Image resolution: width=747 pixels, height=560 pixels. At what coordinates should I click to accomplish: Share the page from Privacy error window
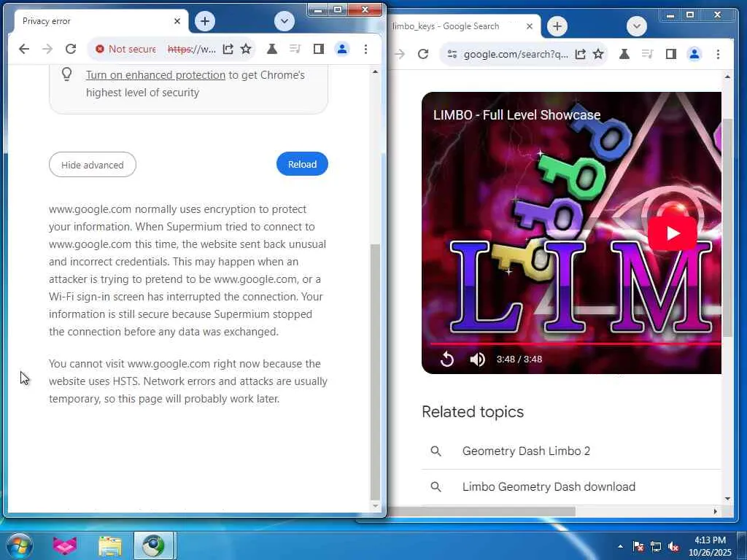point(228,49)
